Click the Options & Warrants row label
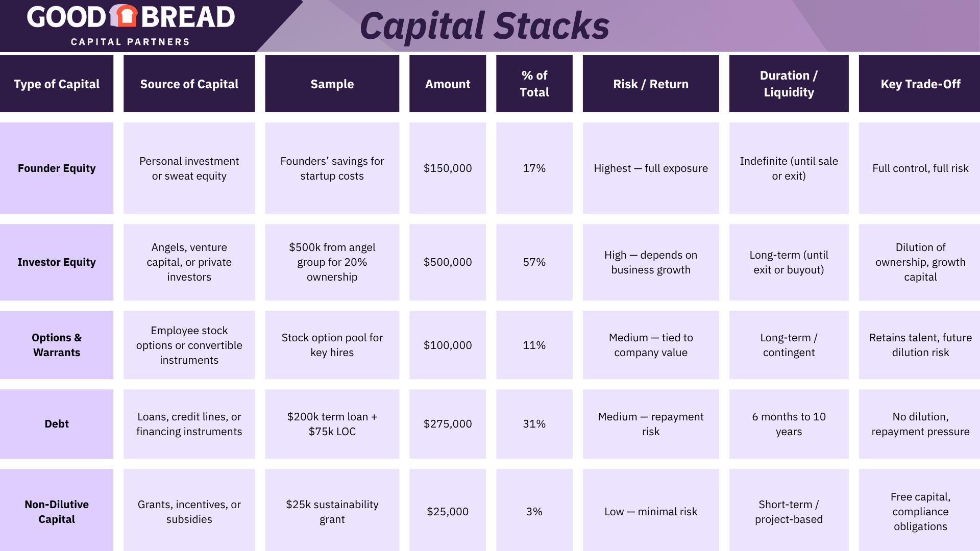980x551 pixels. click(x=57, y=345)
